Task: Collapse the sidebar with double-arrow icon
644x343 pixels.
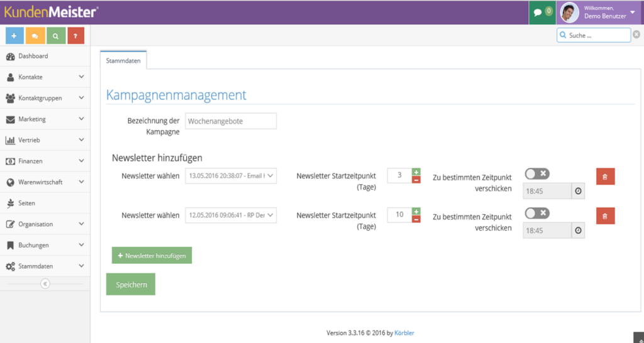Action: tap(45, 284)
